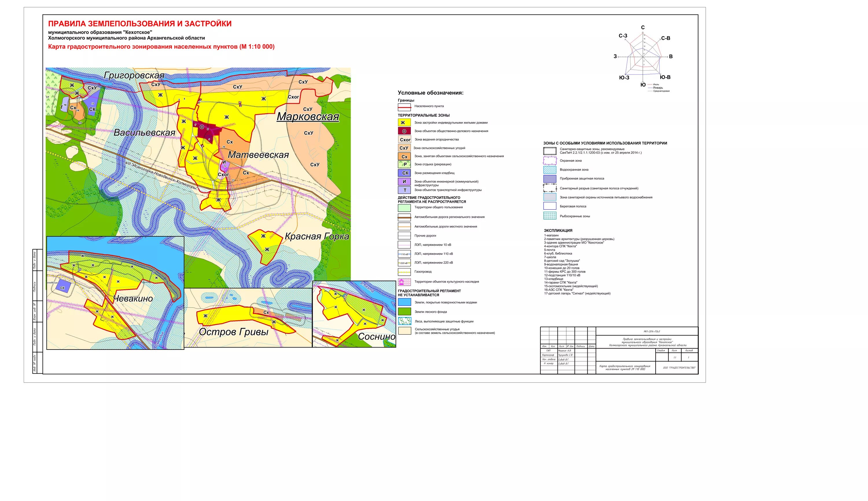The width and height of the screenshot is (868, 501).
Task: Click the green forest fund lands swatch
Action: (x=404, y=312)
